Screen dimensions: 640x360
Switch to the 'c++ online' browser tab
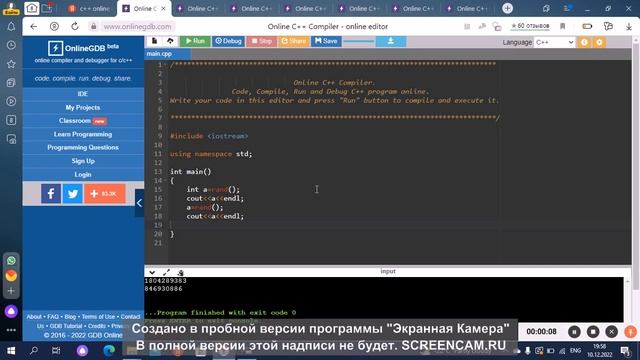[89, 8]
